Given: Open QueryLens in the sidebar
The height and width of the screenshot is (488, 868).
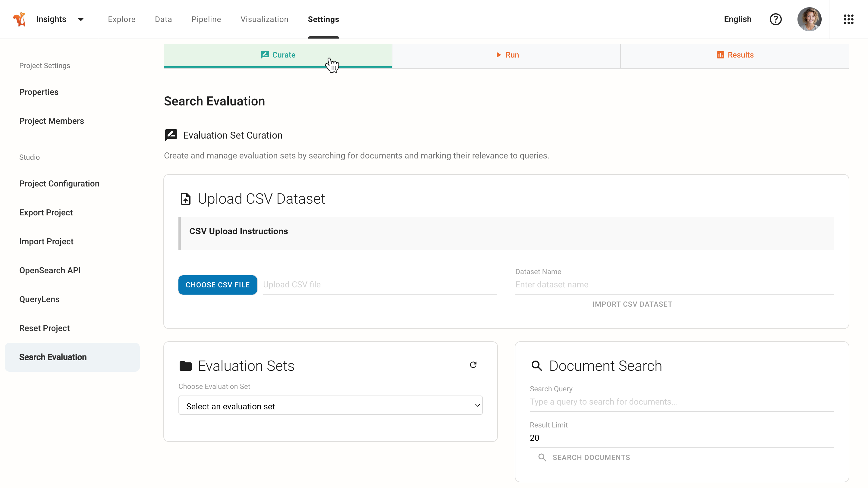Looking at the screenshot, I should pos(39,299).
